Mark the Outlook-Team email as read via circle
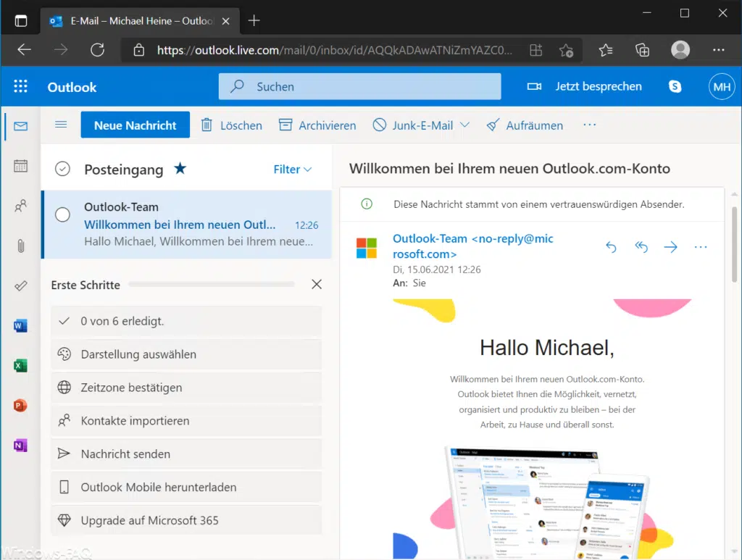The height and width of the screenshot is (560, 742). tap(62, 214)
